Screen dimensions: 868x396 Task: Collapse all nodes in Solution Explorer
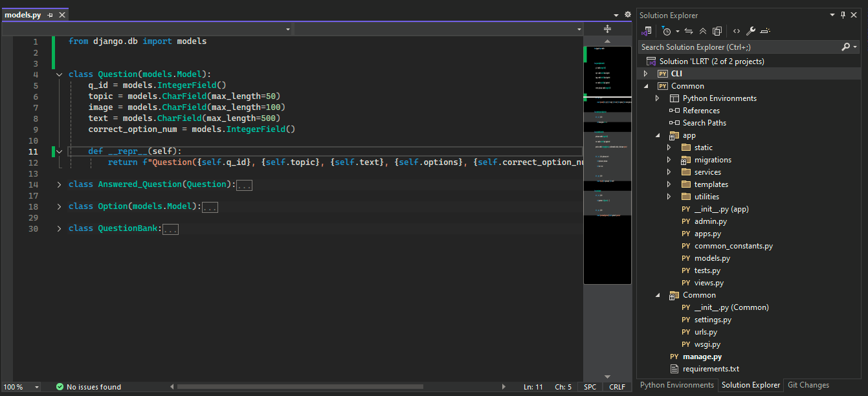click(x=703, y=31)
